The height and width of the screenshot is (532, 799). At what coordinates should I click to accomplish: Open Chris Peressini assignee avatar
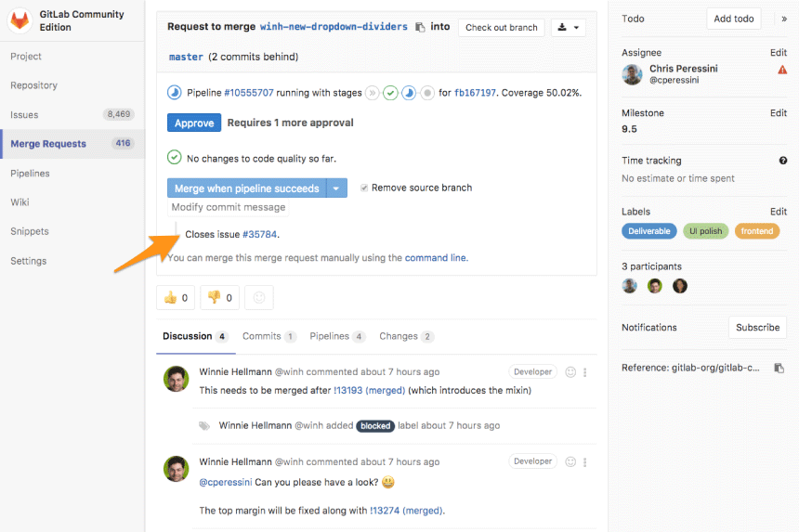[x=632, y=74]
